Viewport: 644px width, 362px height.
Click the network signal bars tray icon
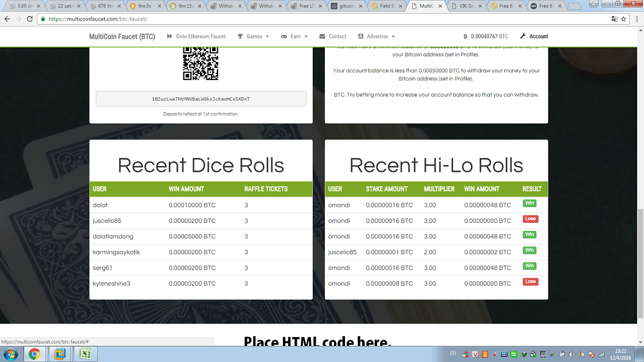(601, 354)
